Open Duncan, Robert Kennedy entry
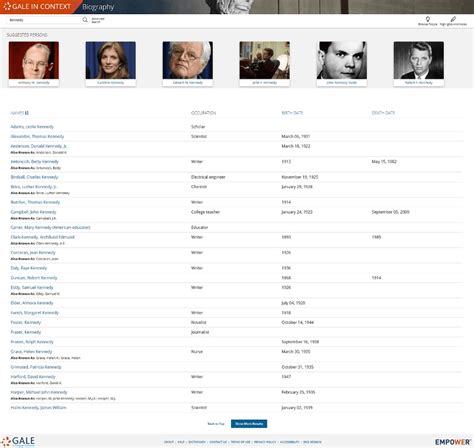The width and height of the screenshot is (474, 448). (x=34, y=278)
